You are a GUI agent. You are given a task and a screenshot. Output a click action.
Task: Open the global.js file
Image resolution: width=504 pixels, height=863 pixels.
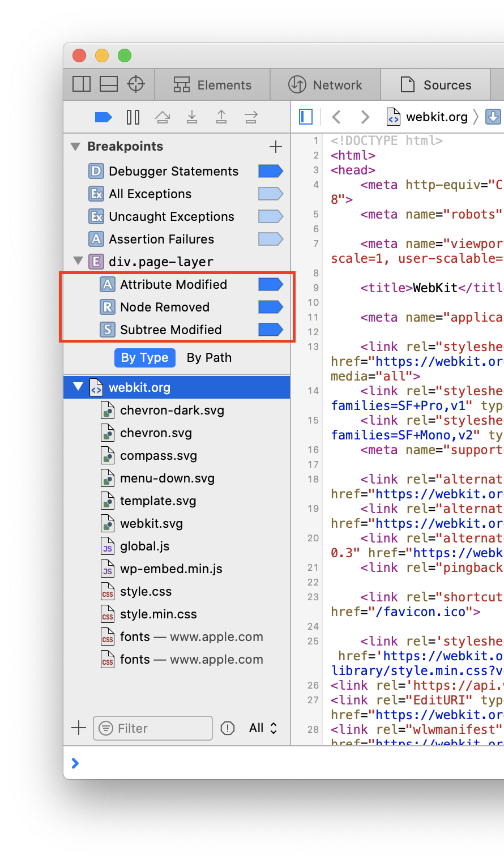coord(144,546)
